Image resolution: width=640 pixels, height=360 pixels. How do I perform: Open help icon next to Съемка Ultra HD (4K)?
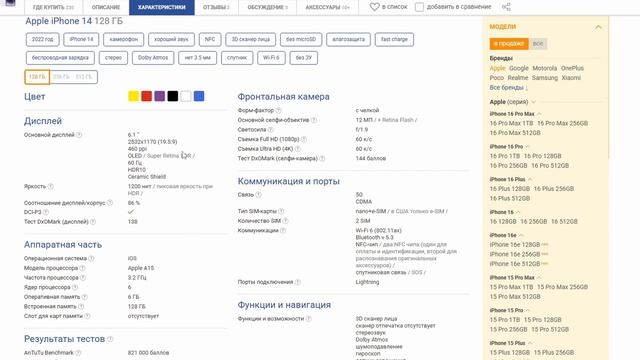(x=298, y=149)
